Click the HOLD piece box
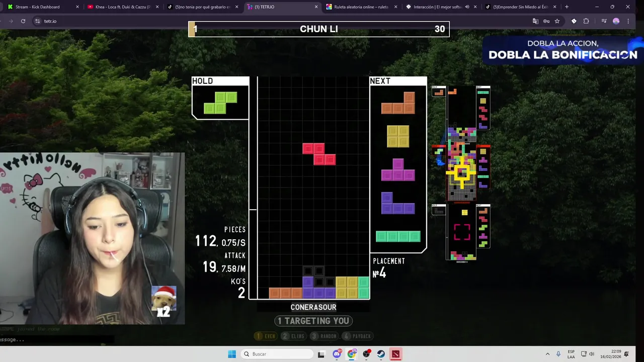644x362 pixels. 220,98
